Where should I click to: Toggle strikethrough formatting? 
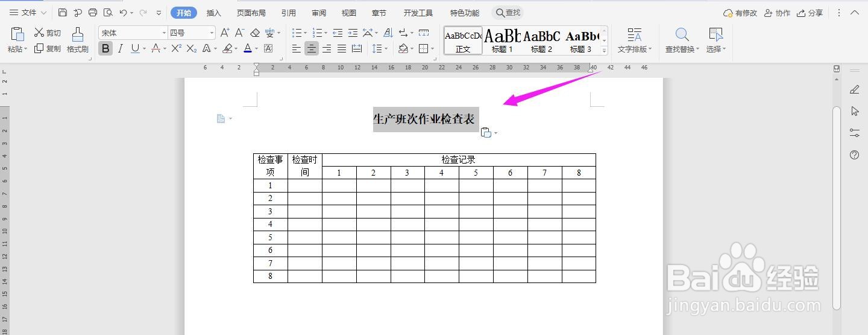(156, 48)
